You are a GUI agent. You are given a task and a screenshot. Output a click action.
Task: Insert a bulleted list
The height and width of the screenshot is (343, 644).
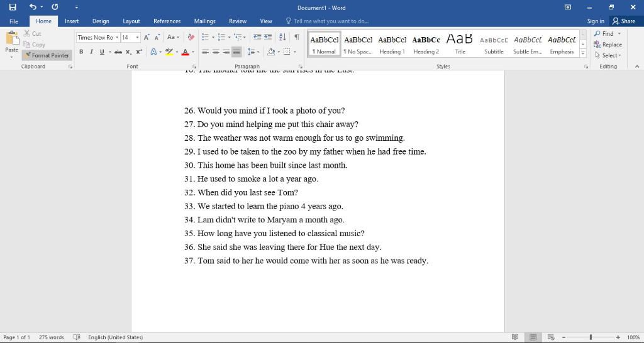pos(206,37)
